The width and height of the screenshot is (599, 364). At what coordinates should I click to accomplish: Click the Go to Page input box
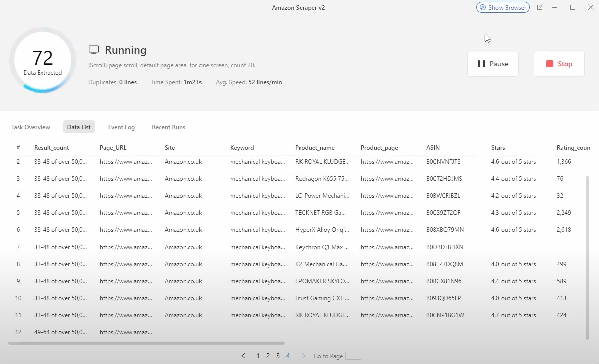point(353,356)
